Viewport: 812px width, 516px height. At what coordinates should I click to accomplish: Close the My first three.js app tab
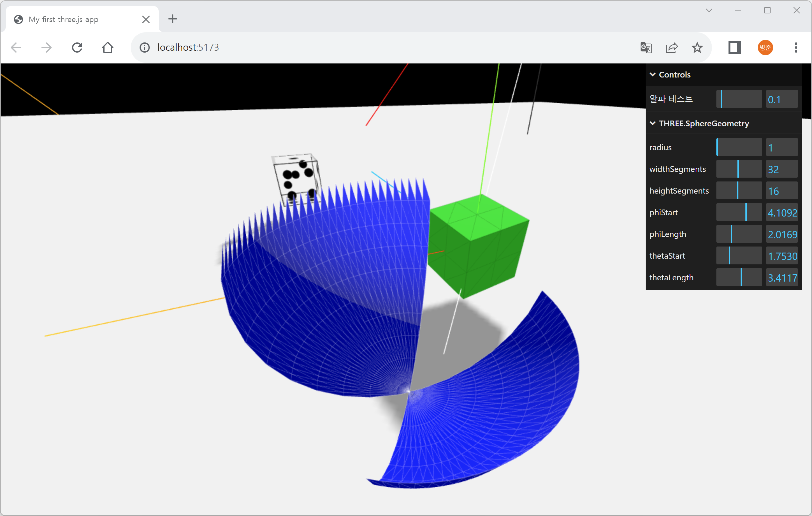click(146, 19)
